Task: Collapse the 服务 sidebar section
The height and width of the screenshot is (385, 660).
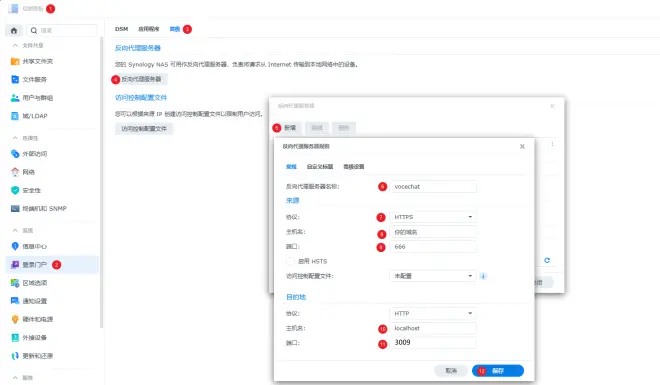Action: coord(15,378)
